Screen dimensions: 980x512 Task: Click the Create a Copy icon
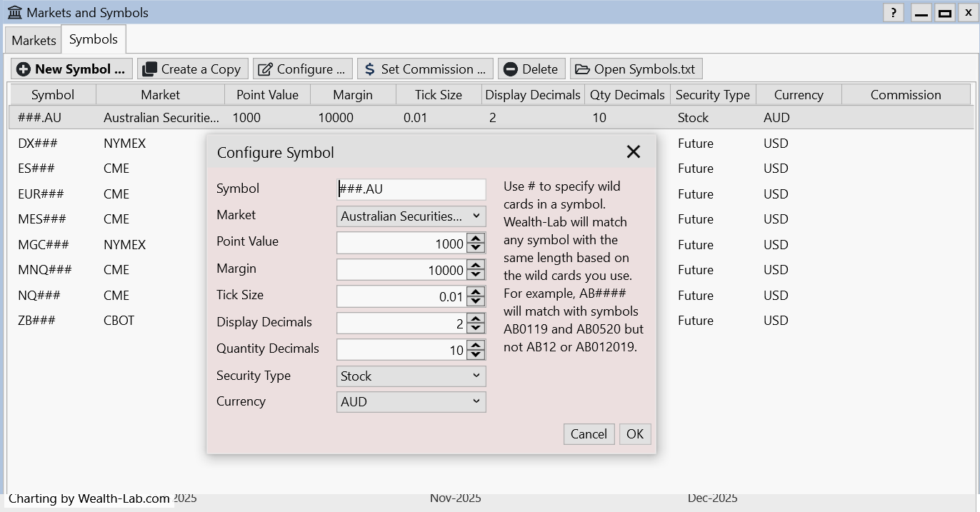[149, 69]
